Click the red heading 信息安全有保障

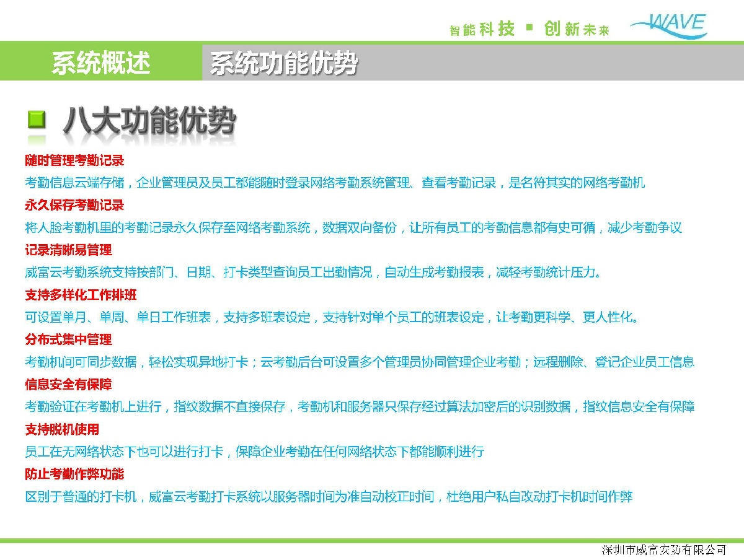pos(68,385)
